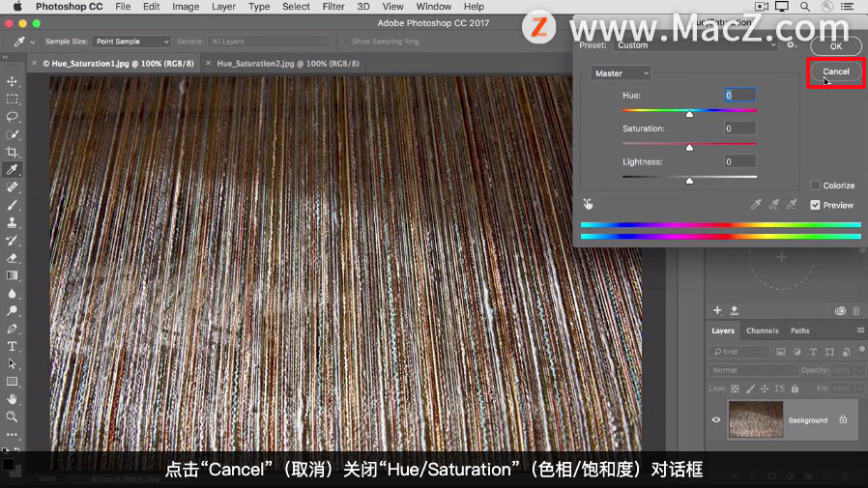The width and height of the screenshot is (868, 488).
Task: Hide the Background layer eye icon
Action: click(x=716, y=420)
